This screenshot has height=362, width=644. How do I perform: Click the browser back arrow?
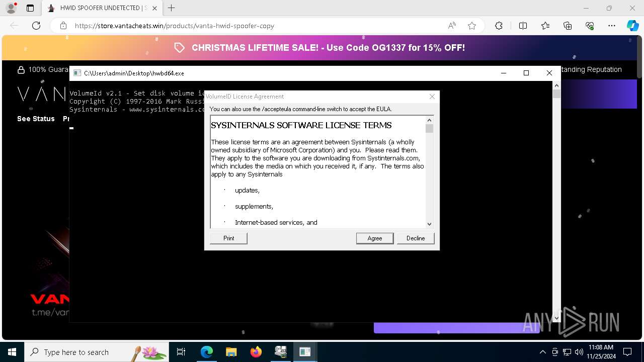pyautogui.click(x=14, y=26)
